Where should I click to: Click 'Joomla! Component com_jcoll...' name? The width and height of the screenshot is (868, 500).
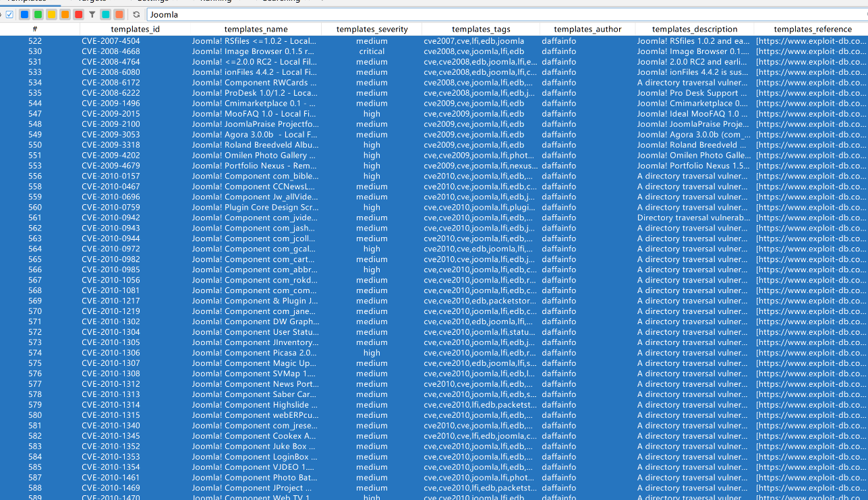pyautogui.click(x=254, y=239)
